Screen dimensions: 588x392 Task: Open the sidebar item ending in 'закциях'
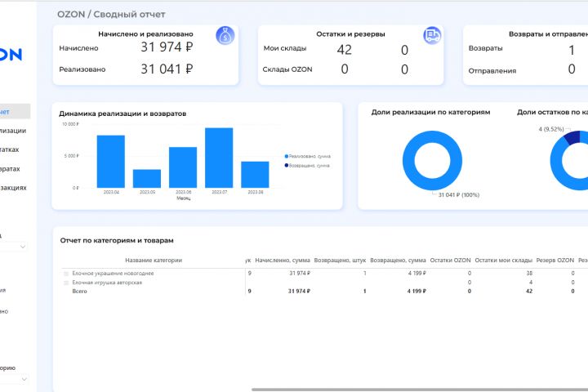click(13, 188)
